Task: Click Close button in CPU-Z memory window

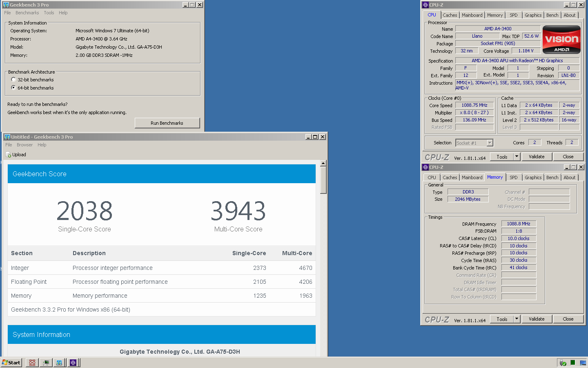Action: [x=568, y=319]
